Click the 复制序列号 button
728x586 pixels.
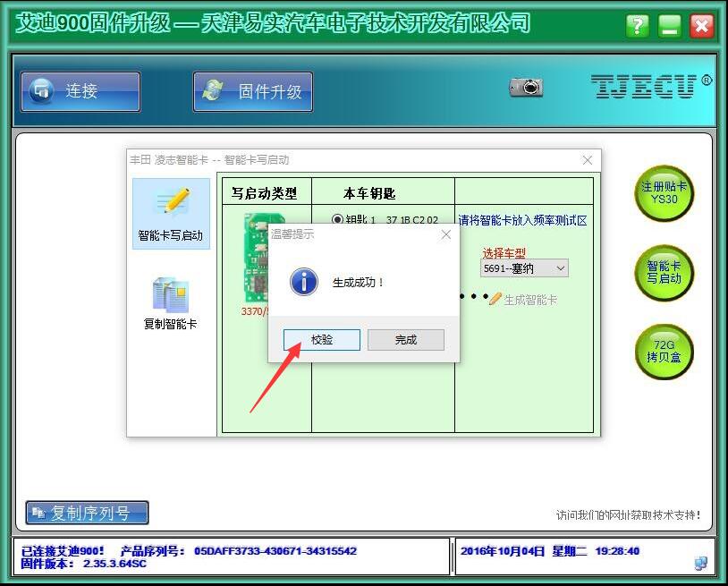(88, 513)
